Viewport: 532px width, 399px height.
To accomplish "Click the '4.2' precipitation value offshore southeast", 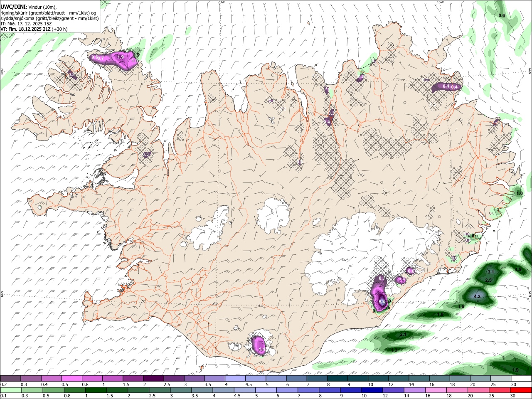I will (477, 296).
